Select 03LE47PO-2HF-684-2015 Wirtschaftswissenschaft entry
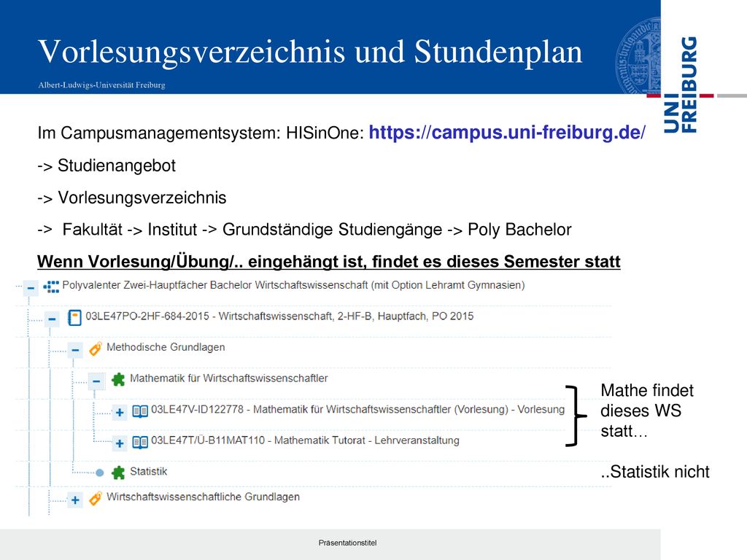 (279, 316)
